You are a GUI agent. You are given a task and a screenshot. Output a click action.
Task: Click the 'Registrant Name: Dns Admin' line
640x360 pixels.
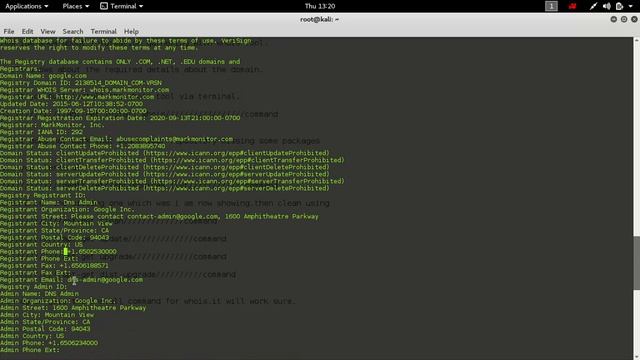tap(49, 202)
